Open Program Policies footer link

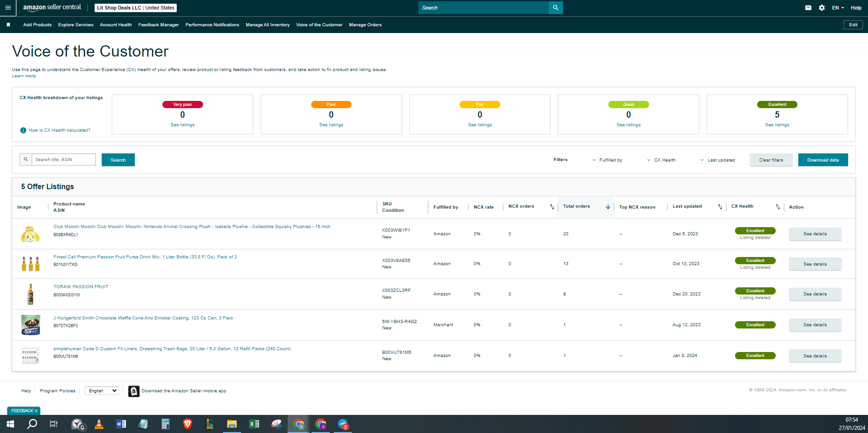[x=57, y=391]
